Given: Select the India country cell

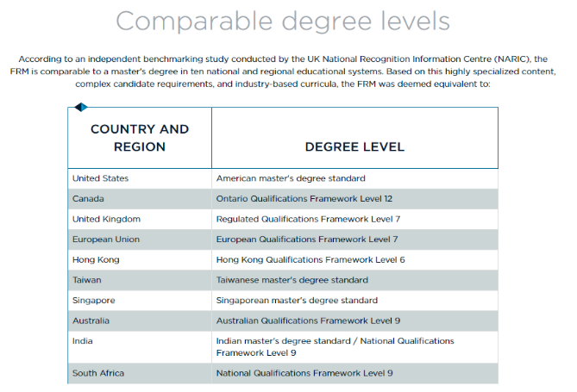Looking at the screenshot, I should click(x=82, y=341).
